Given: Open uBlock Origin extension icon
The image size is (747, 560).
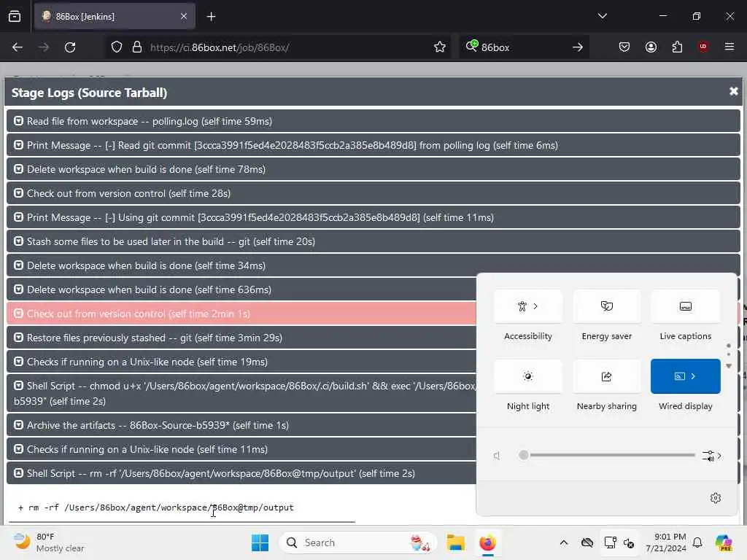Looking at the screenshot, I should [703, 47].
